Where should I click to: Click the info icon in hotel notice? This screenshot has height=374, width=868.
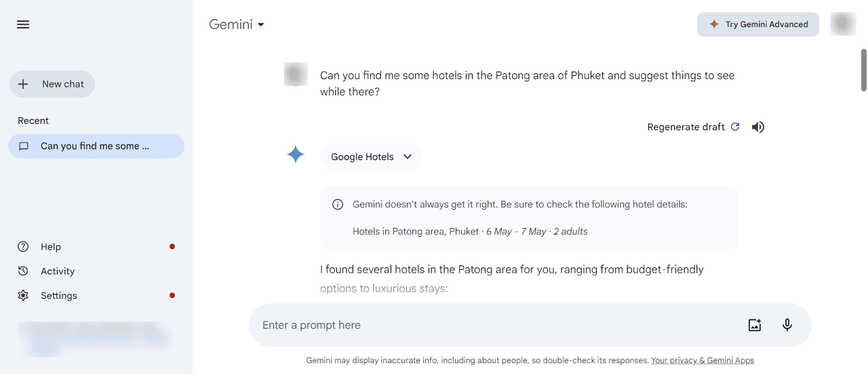(x=337, y=205)
